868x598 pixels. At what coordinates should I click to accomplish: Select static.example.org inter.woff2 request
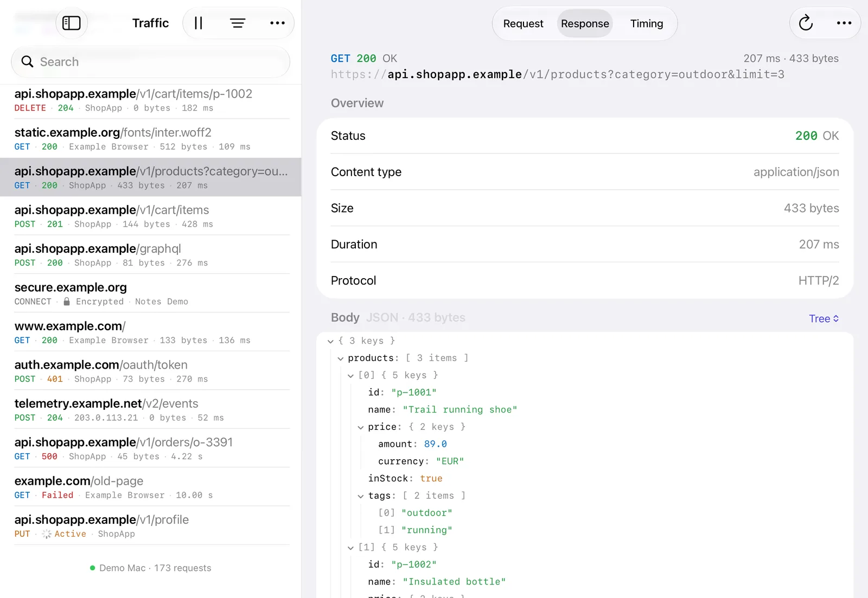click(151, 139)
